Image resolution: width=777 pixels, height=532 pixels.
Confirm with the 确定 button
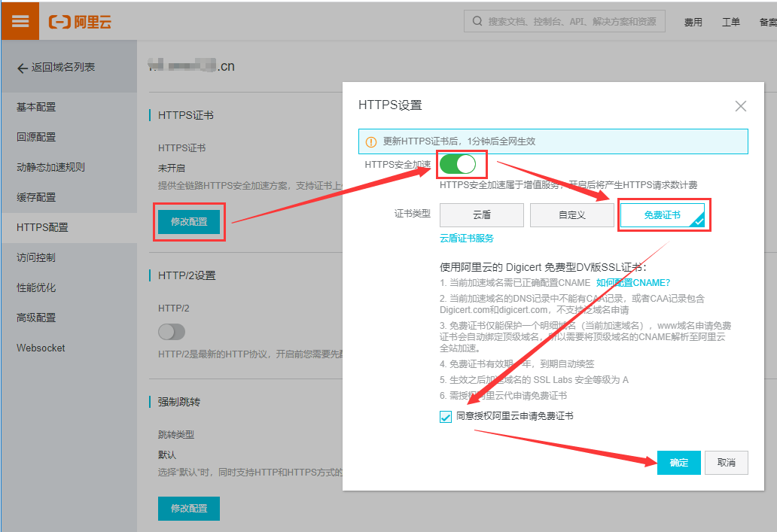click(x=679, y=463)
